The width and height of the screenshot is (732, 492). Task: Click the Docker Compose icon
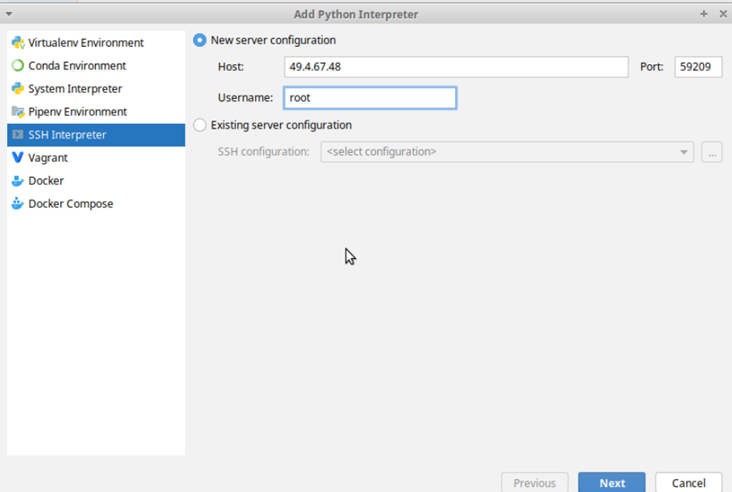18,204
